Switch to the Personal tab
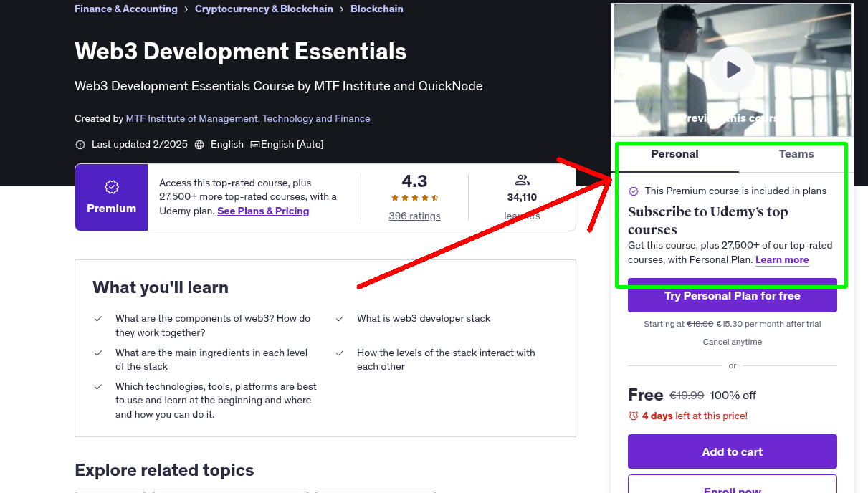Screen dimensions: 868x493 tap(674, 154)
